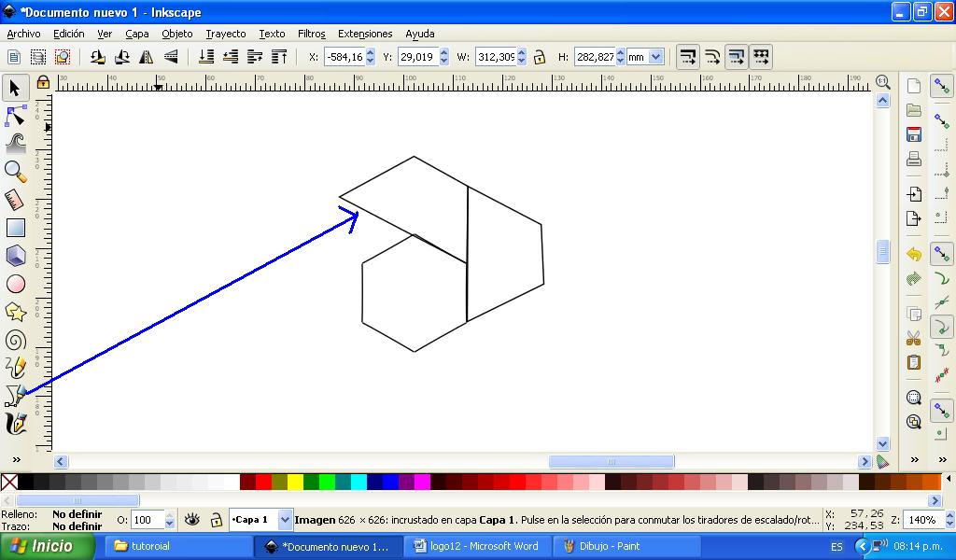Switch to logo12 - Microsoft Word window
The height and width of the screenshot is (560, 956).
pyautogui.click(x=479, y=546)
